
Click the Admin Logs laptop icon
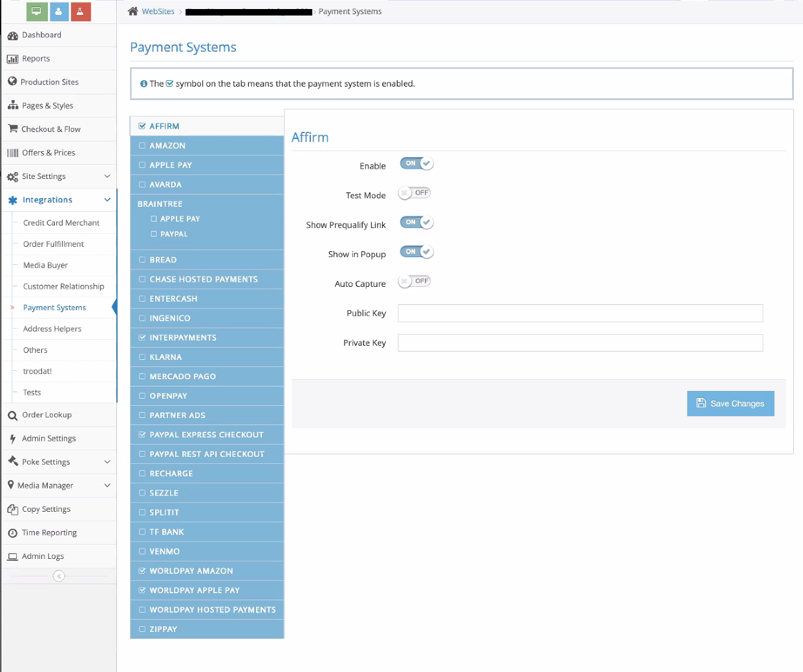click(x=12, y=556)
